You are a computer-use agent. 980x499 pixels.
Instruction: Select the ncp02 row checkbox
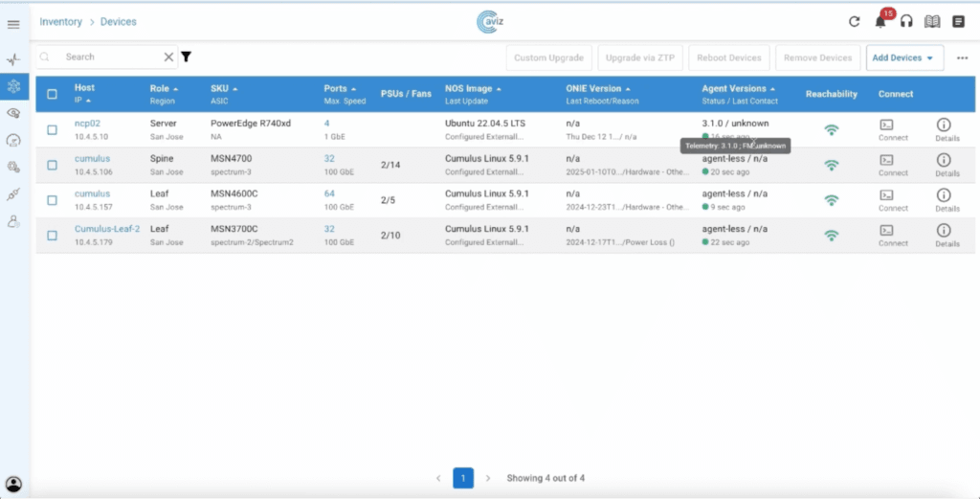point(53,130)
